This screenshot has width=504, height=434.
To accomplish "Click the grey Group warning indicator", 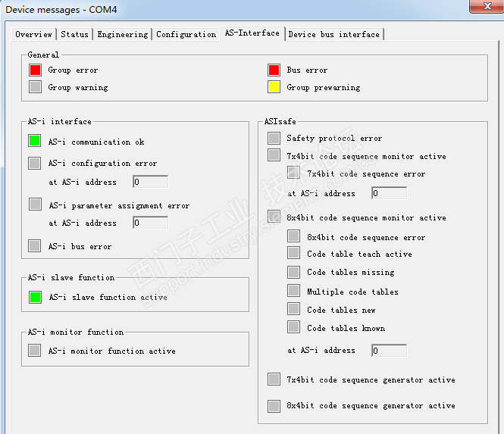I will coord(35,87).
